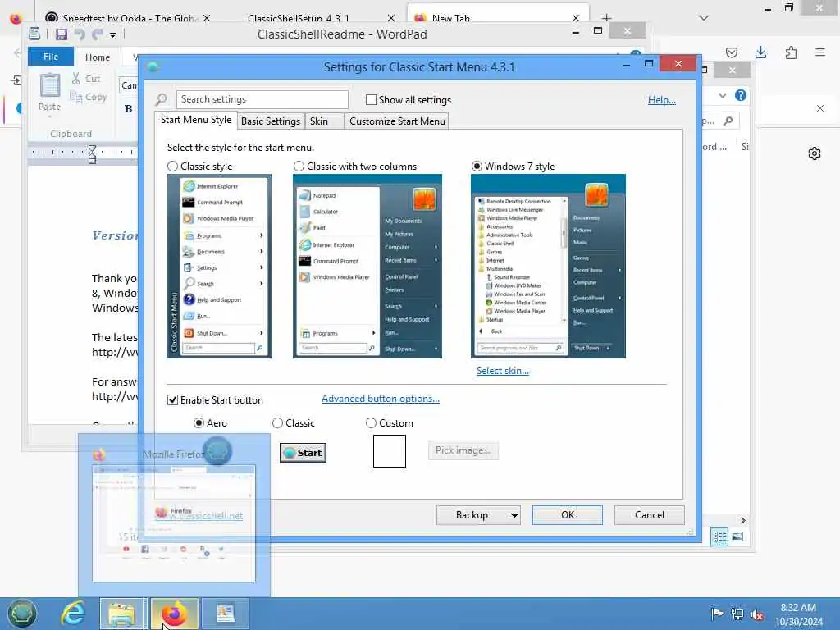Open WordPad Quick Access customize dropdown
The width and height of the screenshot is (840, 630).
112,35
